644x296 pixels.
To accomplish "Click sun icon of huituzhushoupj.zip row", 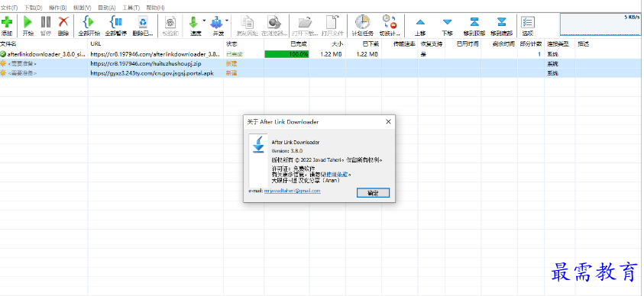I will point(3,63).
